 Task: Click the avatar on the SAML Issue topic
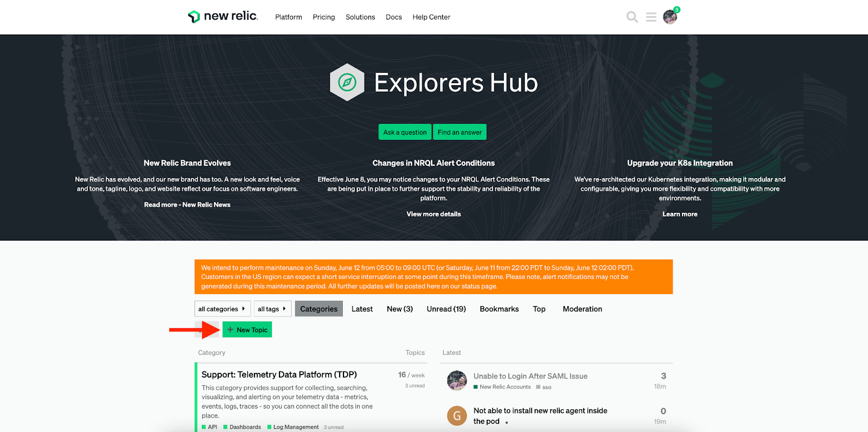tap(457, 380)
